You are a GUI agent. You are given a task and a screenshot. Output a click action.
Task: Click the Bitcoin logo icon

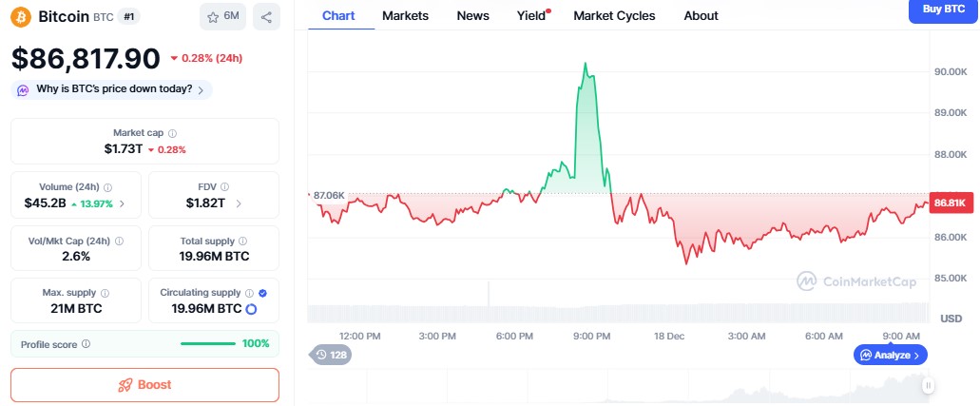(21, 17)
